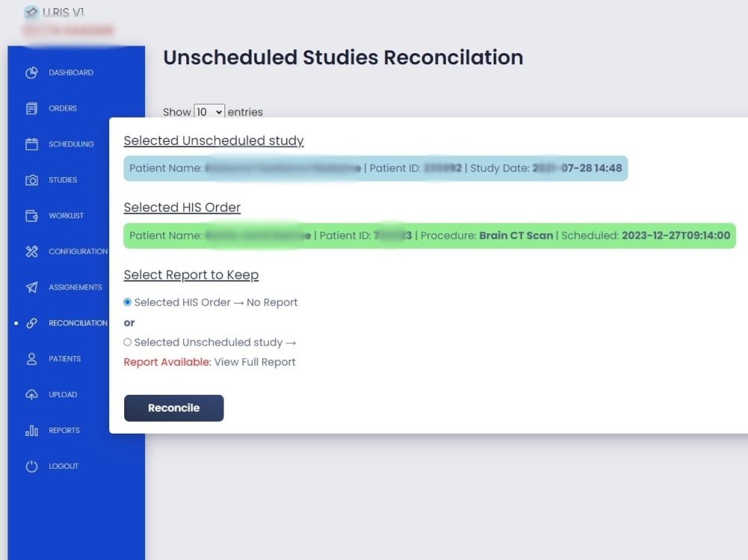Screen dimensions: 748x560
Task: Open the Worklist section icon
Action: pyautogui.click(x=31, y=215)
